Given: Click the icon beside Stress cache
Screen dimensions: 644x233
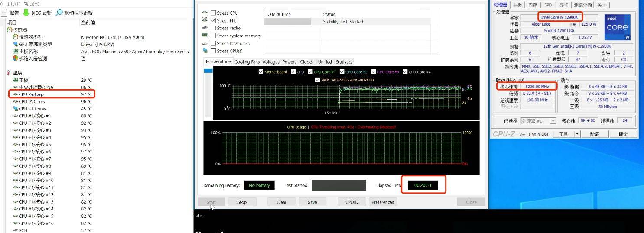Looking at the screenshot, I should [205, 28].
